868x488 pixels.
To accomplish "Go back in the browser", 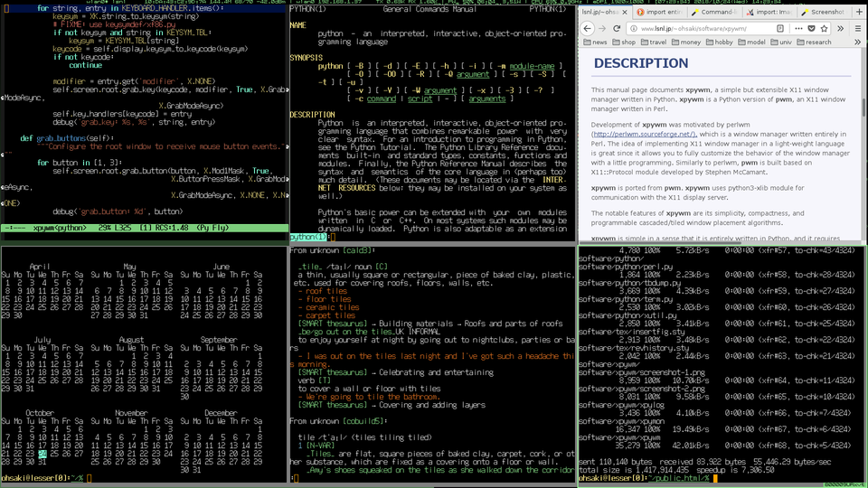I will (x=588, y=29).
